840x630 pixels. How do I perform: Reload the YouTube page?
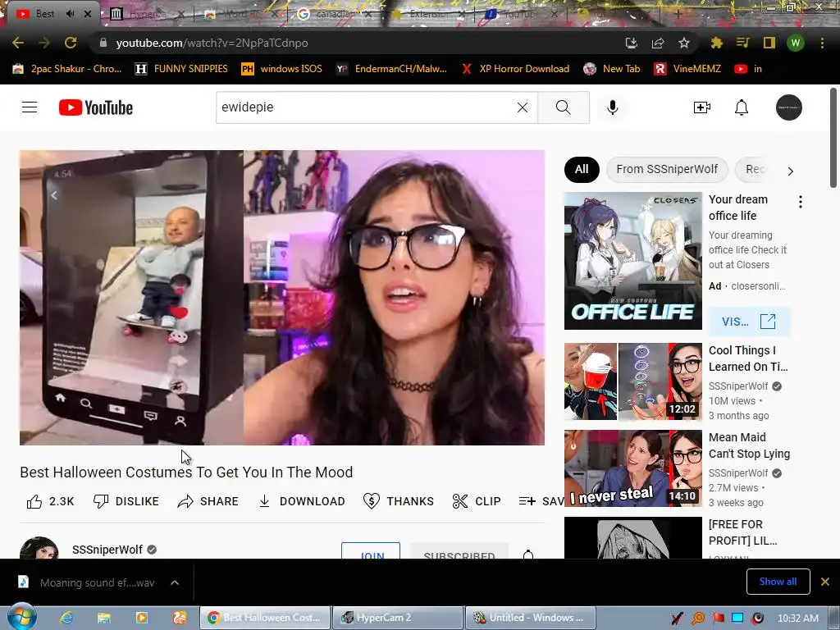click(x=71, y=43)
